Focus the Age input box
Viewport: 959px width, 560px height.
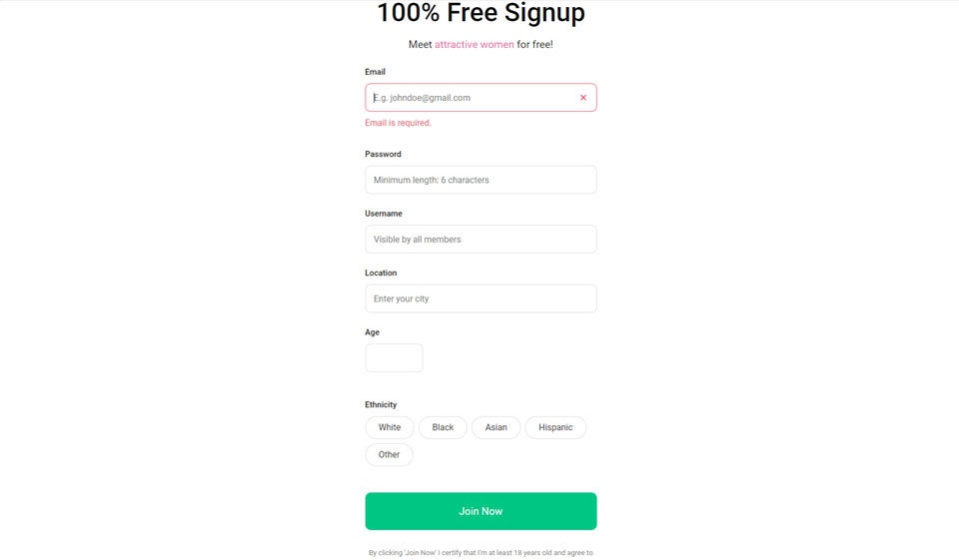click(x=394, y=358)
